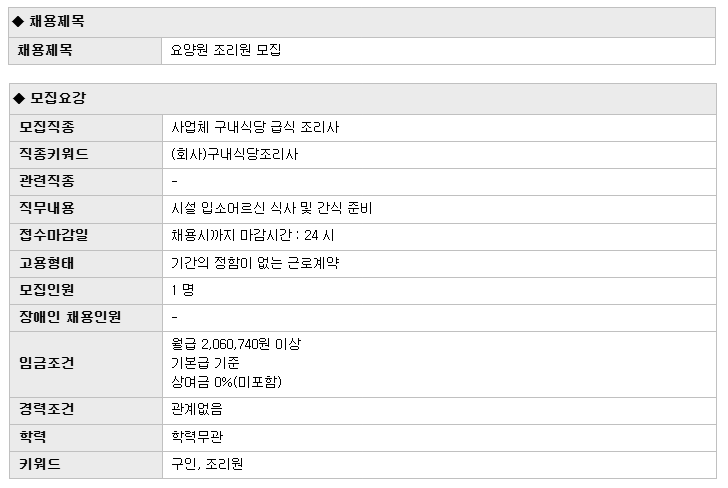The width and height of the screenshot is (728, 488).
Task: Click the salary text 월급 2,060,740원 이상
Action: click(236, 344)
